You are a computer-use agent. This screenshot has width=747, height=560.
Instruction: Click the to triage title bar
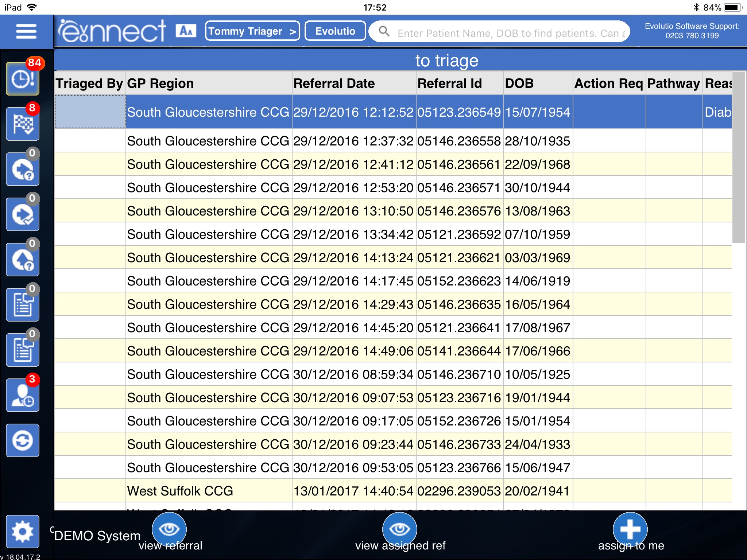click(x=400, y=60)
